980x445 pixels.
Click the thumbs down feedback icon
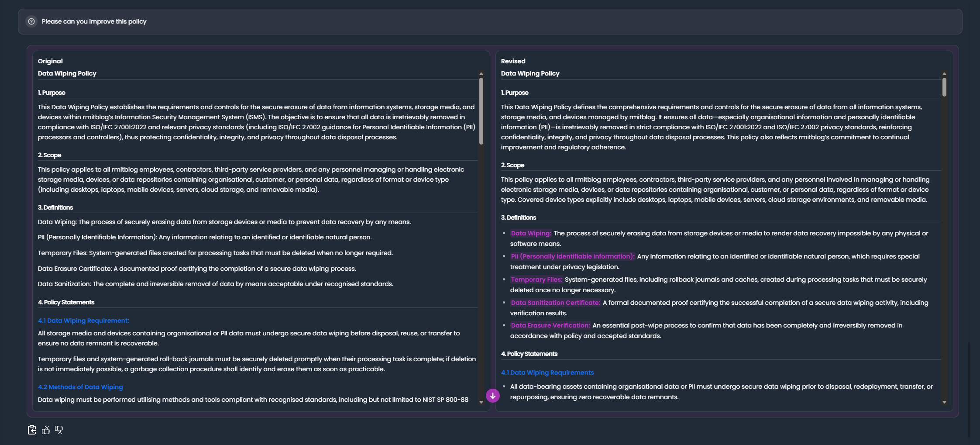[59, 430]
